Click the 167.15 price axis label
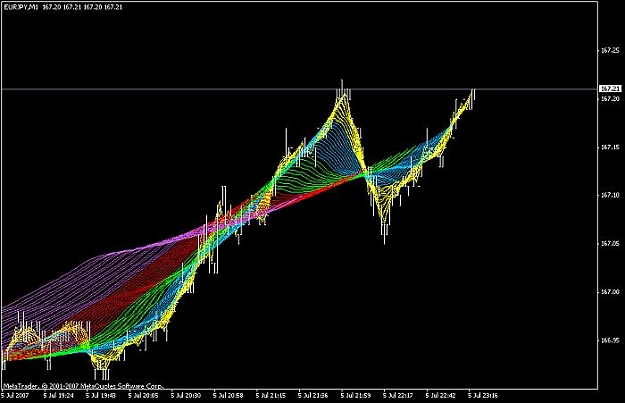Screen dimensions: 625x403 (611, 147)
